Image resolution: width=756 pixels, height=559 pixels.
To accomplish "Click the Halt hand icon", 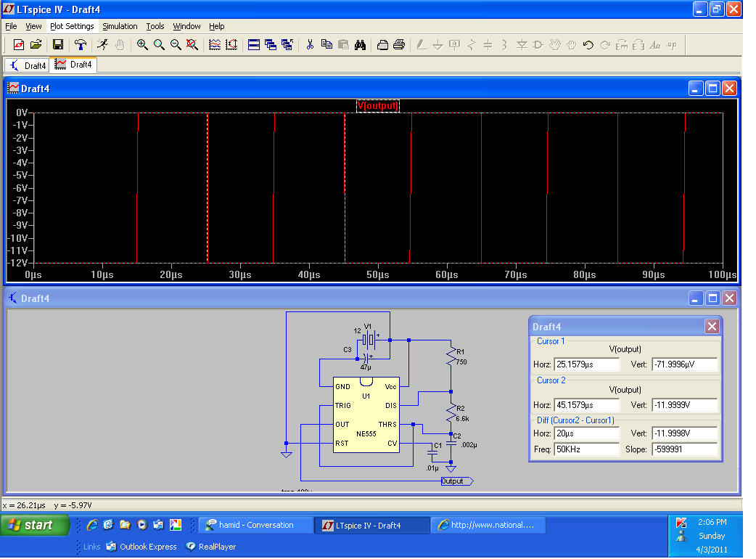I will (120, 45).
